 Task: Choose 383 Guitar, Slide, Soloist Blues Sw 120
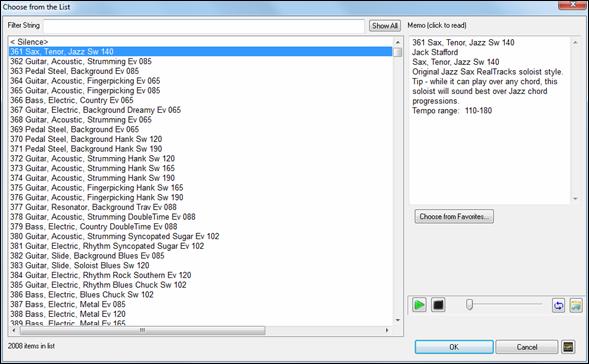201,265
